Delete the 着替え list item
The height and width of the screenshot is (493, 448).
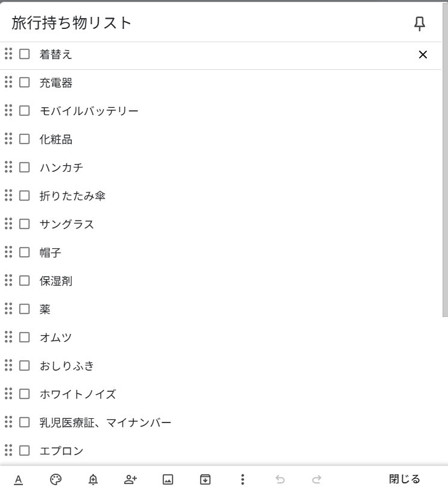click(x=423, y=55)
